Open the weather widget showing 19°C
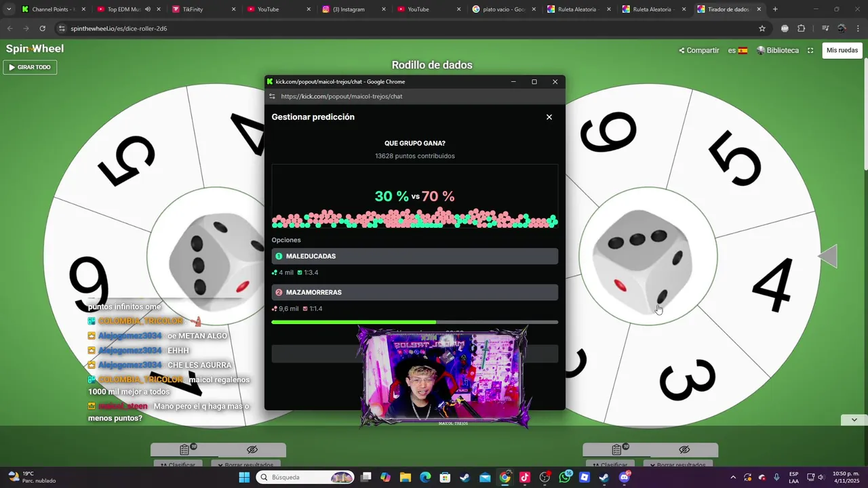Image resolution: width=868 pixels, height=488 pixels. pyautogui.click(x=31, y=477)
